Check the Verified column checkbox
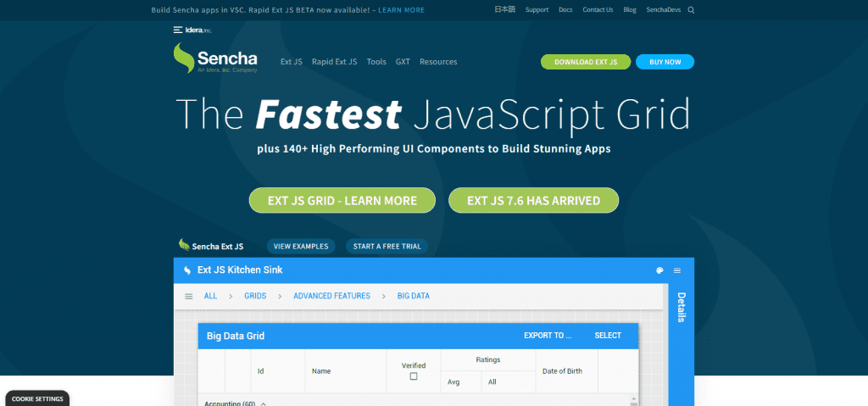 pyautogui.click(x=414, y=376)
